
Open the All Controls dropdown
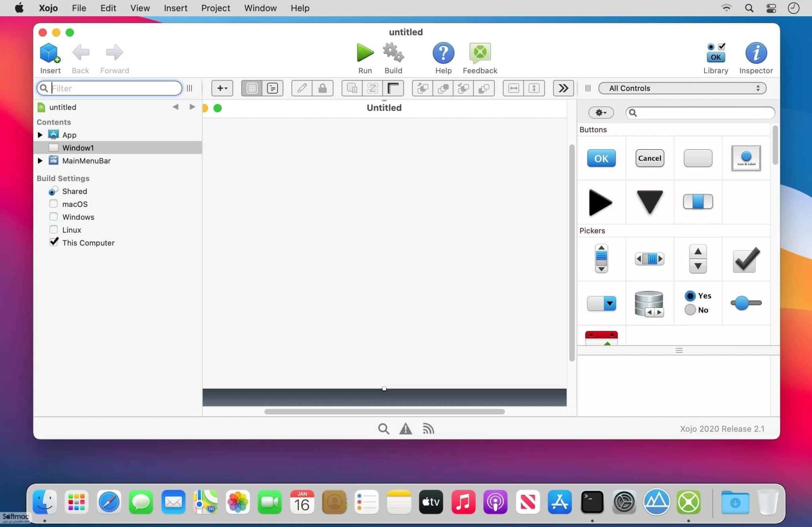tap(682, 88)
